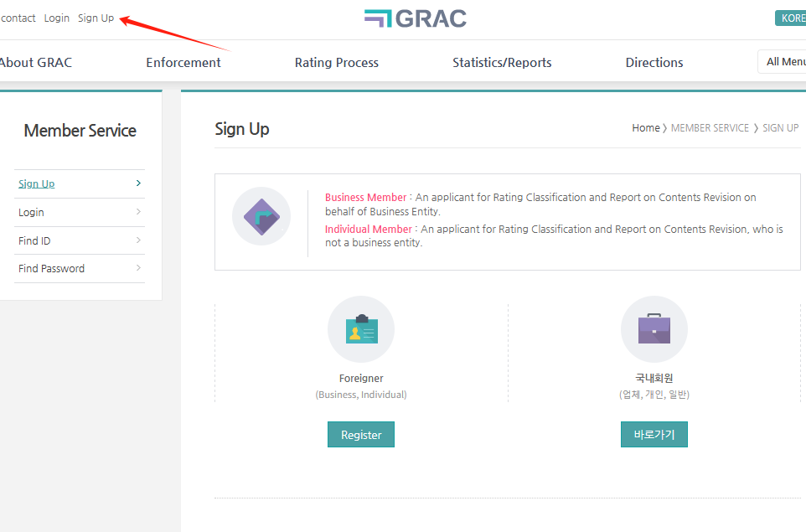Open the All Menu button
The height and width of the screenshot is (532, 806).
click(x=782, y=62)
